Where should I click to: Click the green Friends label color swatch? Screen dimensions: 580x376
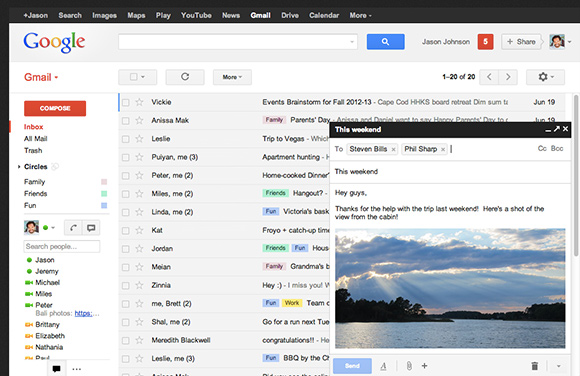click(x=104, y=194)
